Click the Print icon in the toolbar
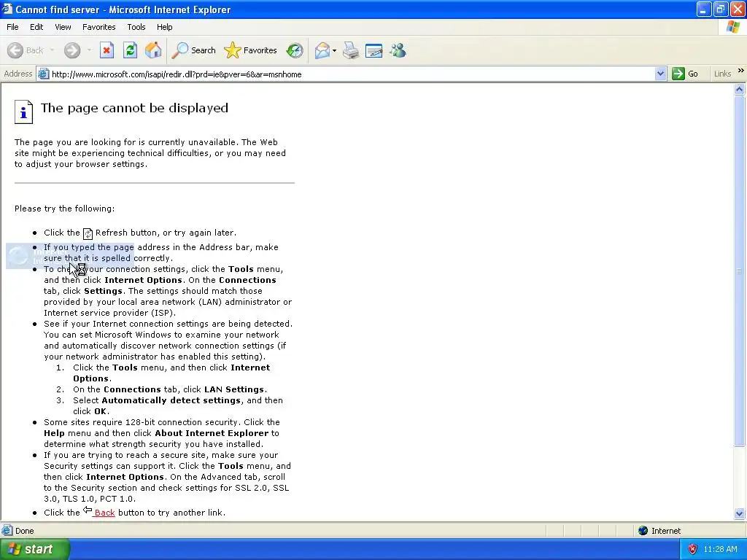The height and width of the screenshot is (560, 747). click(x=351, y=50)
